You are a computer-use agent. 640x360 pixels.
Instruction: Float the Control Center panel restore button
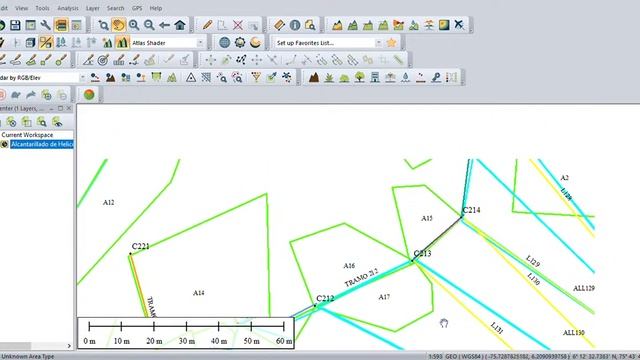click(60, 108)
